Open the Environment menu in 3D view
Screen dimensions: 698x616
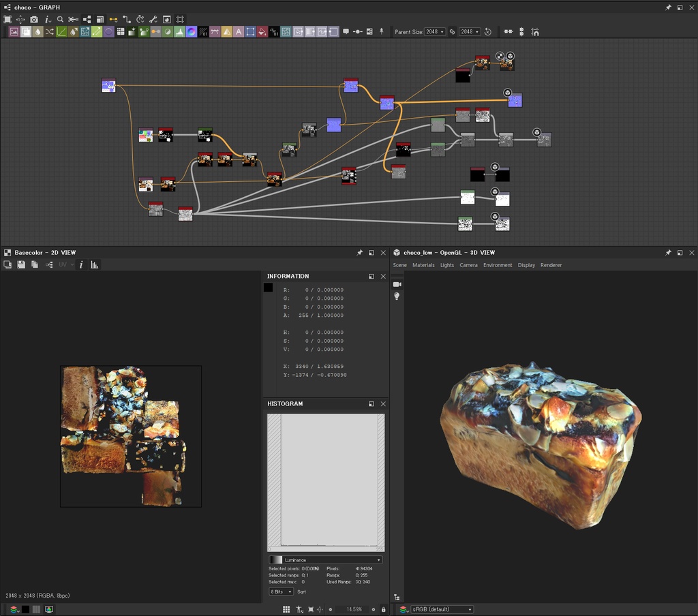pos(498,265)
